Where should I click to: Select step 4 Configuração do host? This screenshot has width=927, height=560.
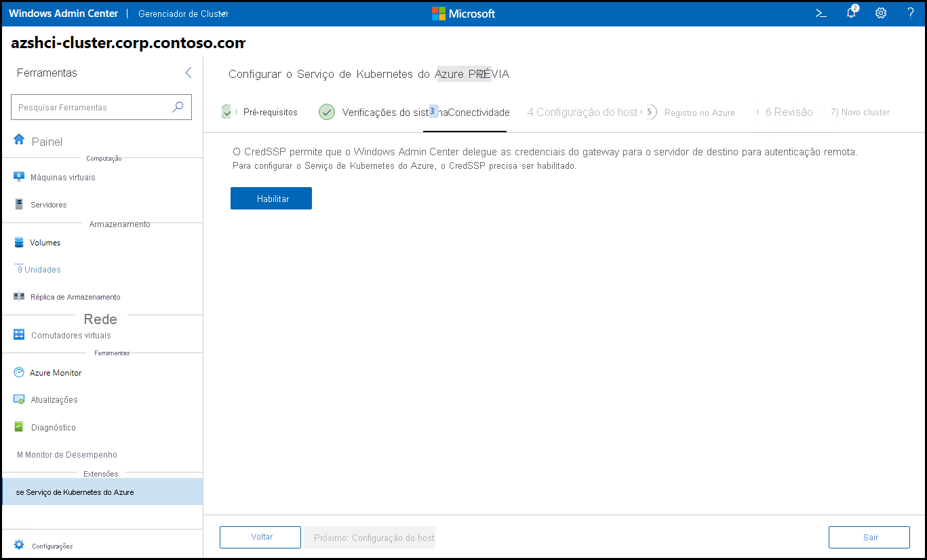583,113
